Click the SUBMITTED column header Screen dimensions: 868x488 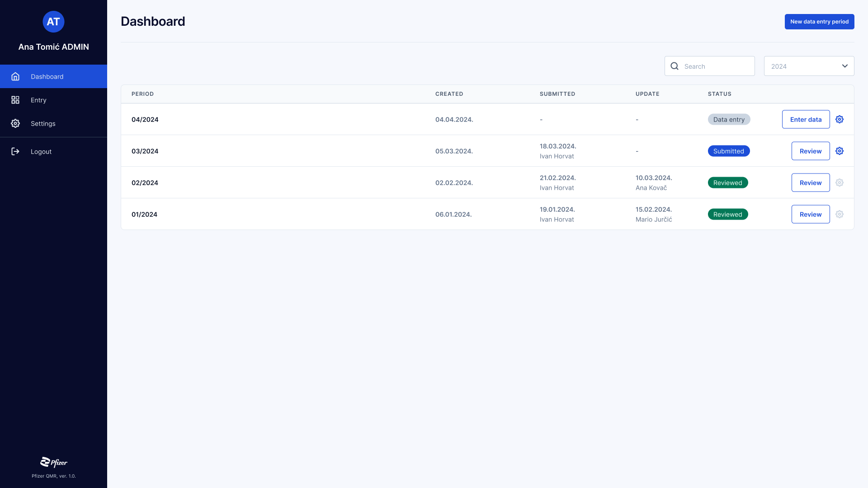click(x=557, y=94)
